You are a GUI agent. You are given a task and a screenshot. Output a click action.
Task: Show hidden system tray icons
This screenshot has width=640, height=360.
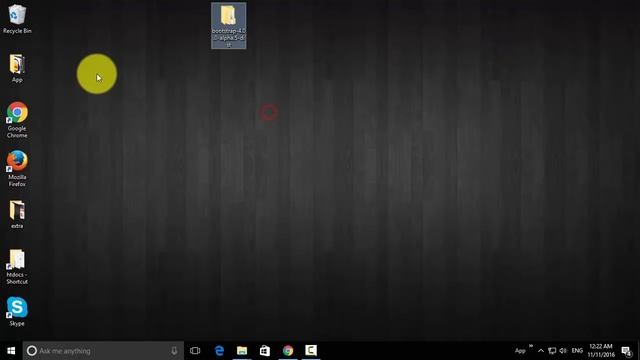[x=541, y=351]
